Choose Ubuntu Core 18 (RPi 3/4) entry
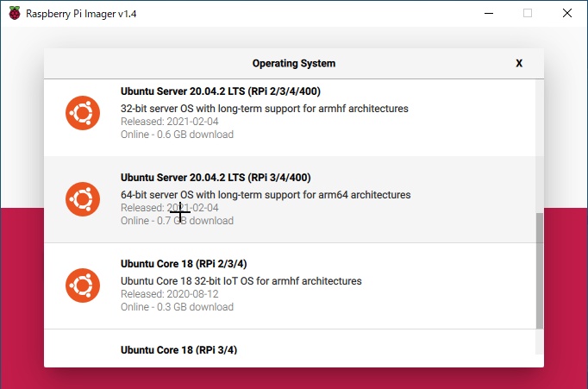Screen dimensions: 588x389 178,349
